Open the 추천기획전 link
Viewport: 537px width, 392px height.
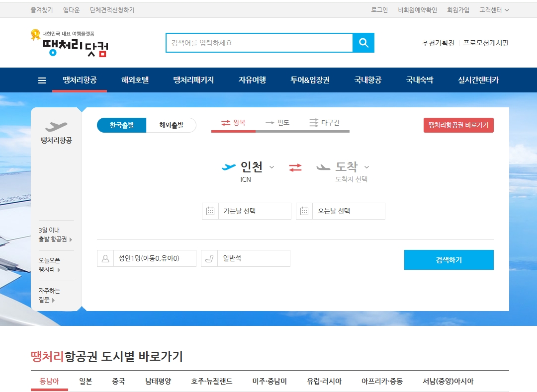(438, 43)
